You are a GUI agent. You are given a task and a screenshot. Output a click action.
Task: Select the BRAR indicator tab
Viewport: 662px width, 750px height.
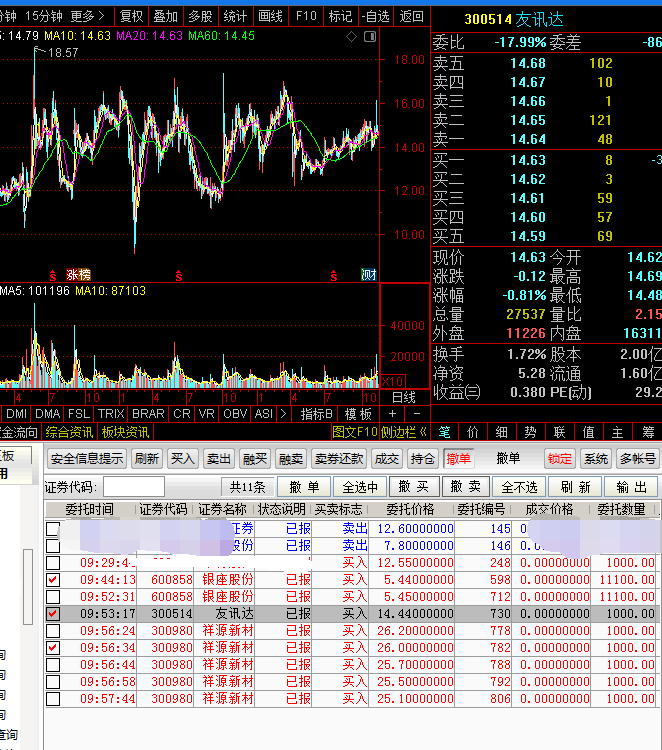[x=148, y=414]
